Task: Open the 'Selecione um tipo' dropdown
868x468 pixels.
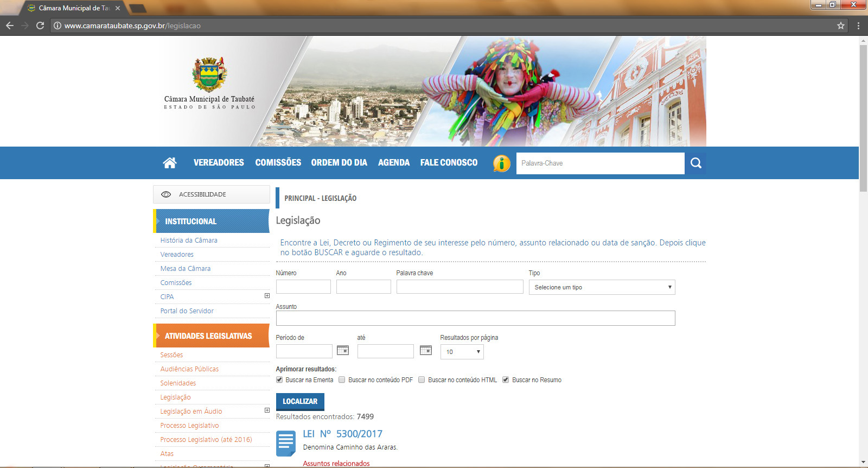Action: point(602,287)
